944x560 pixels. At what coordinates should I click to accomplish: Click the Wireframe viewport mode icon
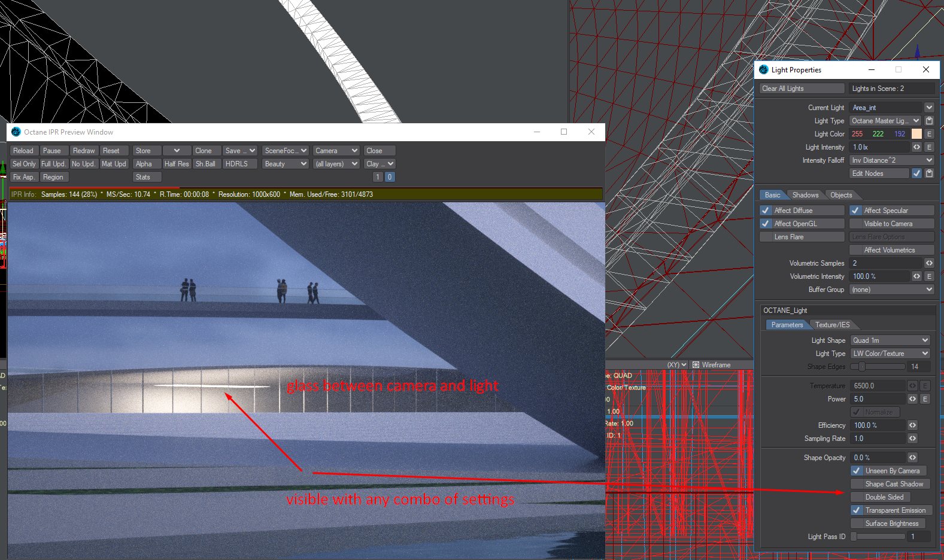(696, 365)
